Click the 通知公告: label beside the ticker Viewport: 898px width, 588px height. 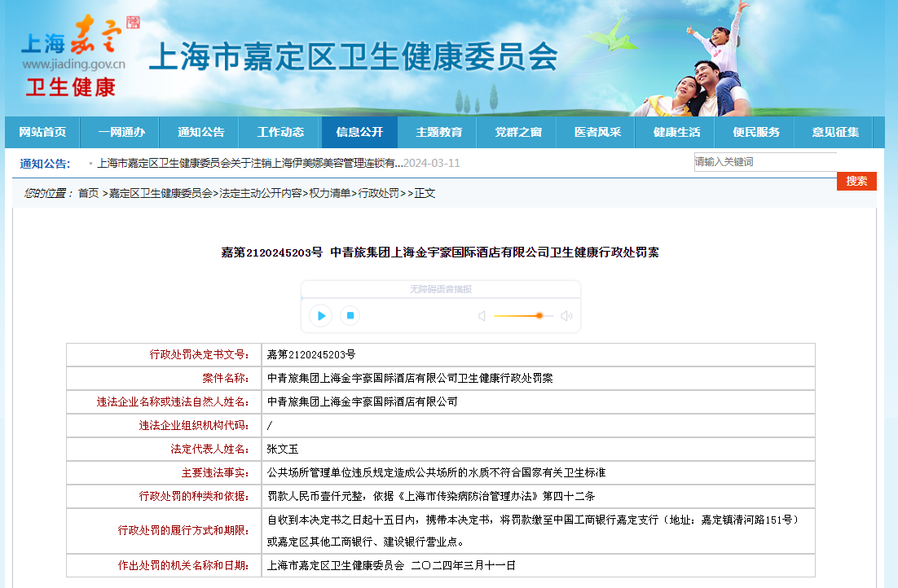(46, 164)
